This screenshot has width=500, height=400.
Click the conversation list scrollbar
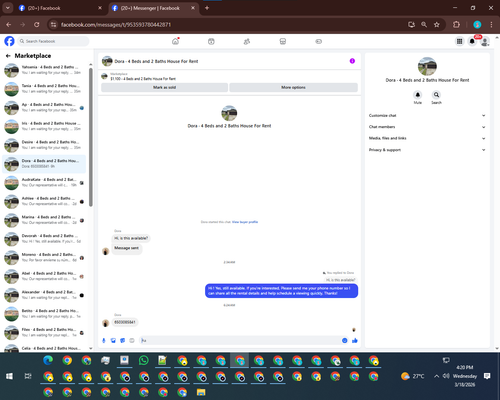[91, 137]
